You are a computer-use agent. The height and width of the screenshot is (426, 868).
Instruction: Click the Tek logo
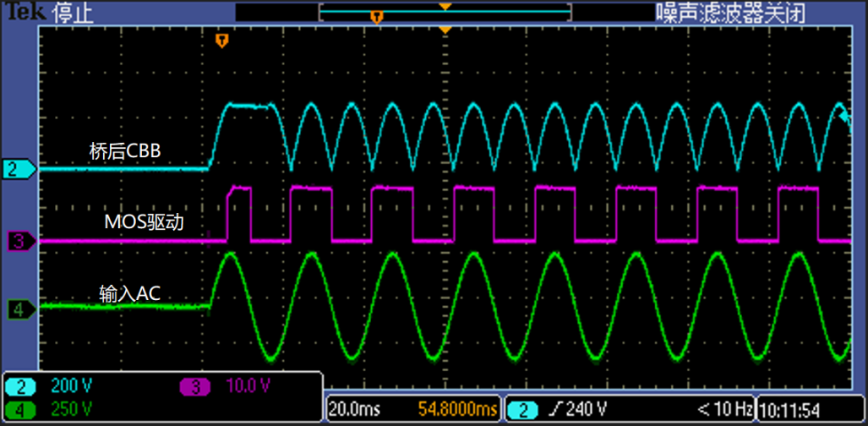(25, 12)
